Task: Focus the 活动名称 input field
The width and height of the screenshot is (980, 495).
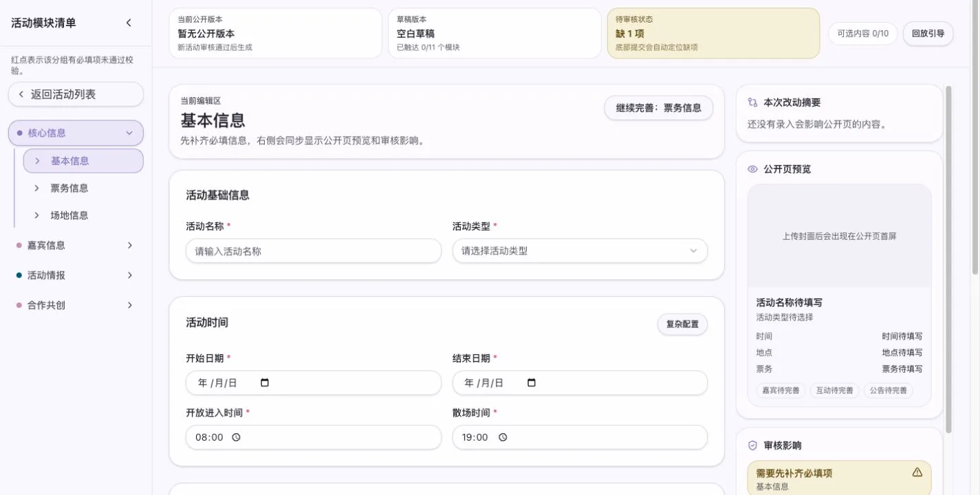Action: click(x=314, y=251)
